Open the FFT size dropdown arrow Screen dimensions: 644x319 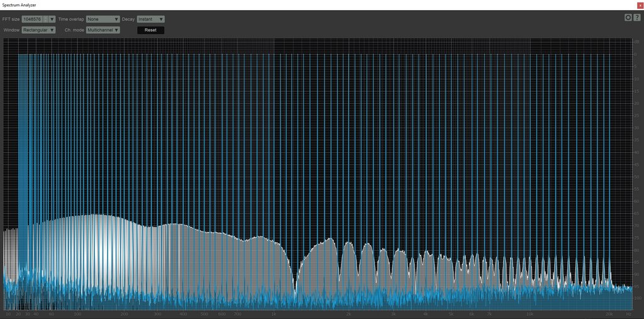tap(52, 19)
